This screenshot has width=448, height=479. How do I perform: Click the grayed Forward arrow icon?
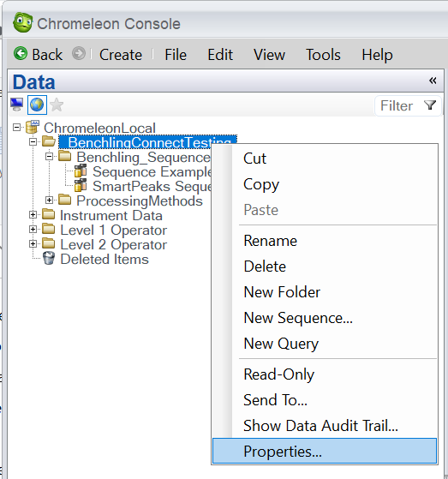[x=79, y=53]
